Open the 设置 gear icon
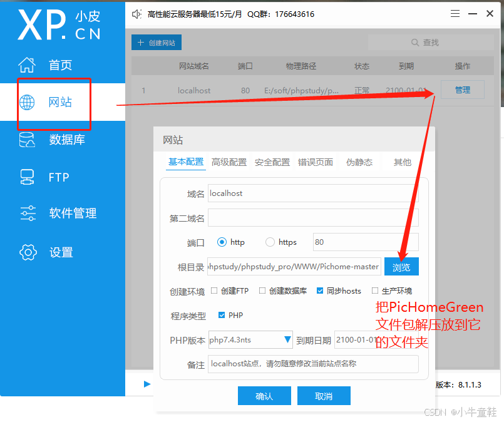Image resolution: width=504 pixels, height=422 pixels. coord(28,252)
